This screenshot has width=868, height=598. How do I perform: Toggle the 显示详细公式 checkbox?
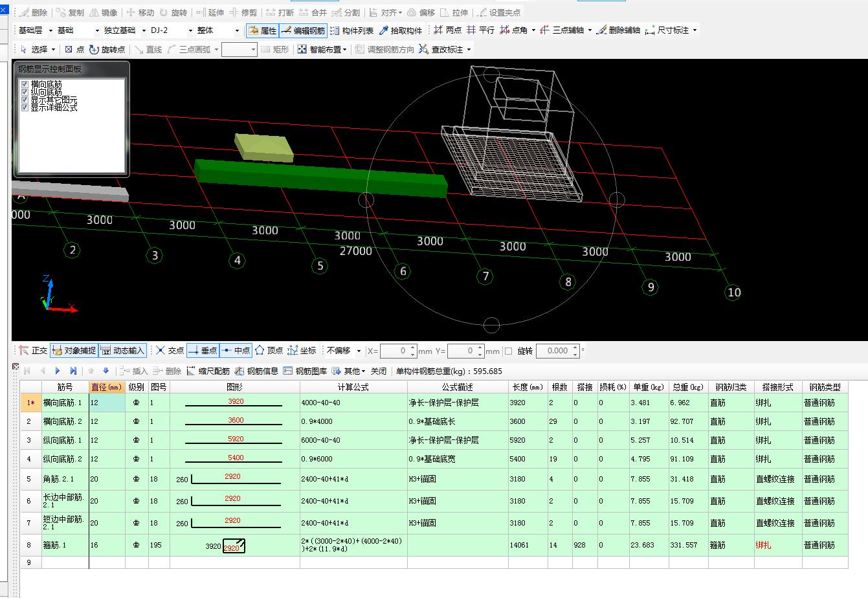click(x=25, y=107)
